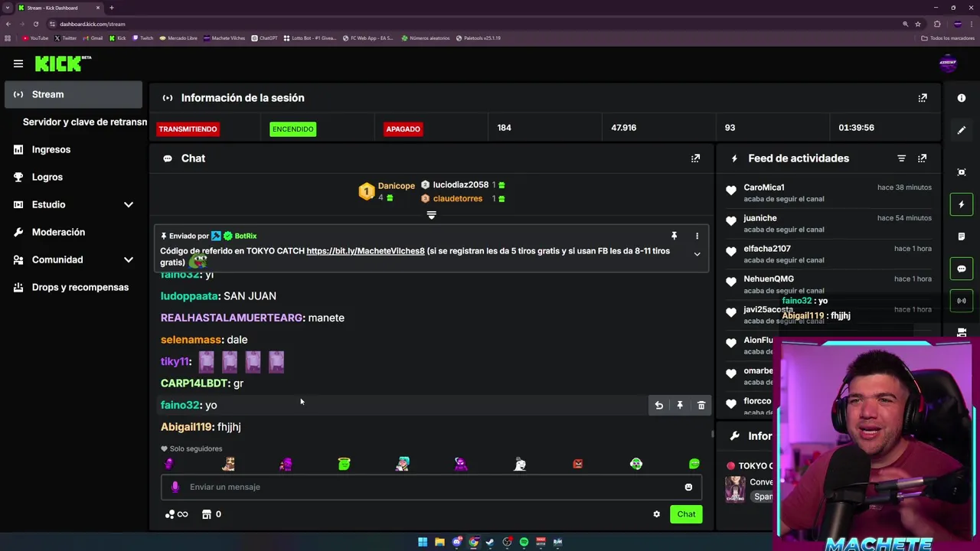This screenshot has height=551, width=980.
Task: Open a new browser tab
Action: click(111, 8)
